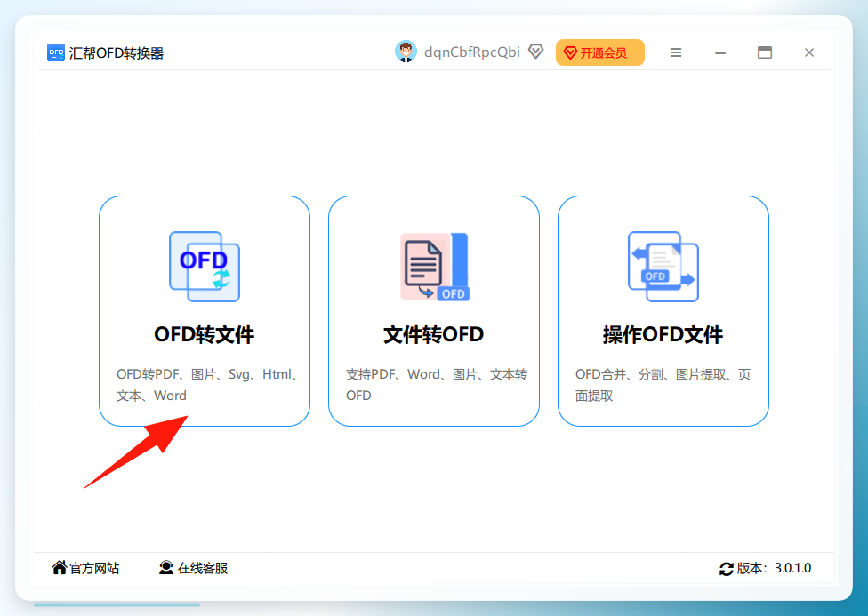Click the refresh icon beside 版本

(x=727, y=568)
